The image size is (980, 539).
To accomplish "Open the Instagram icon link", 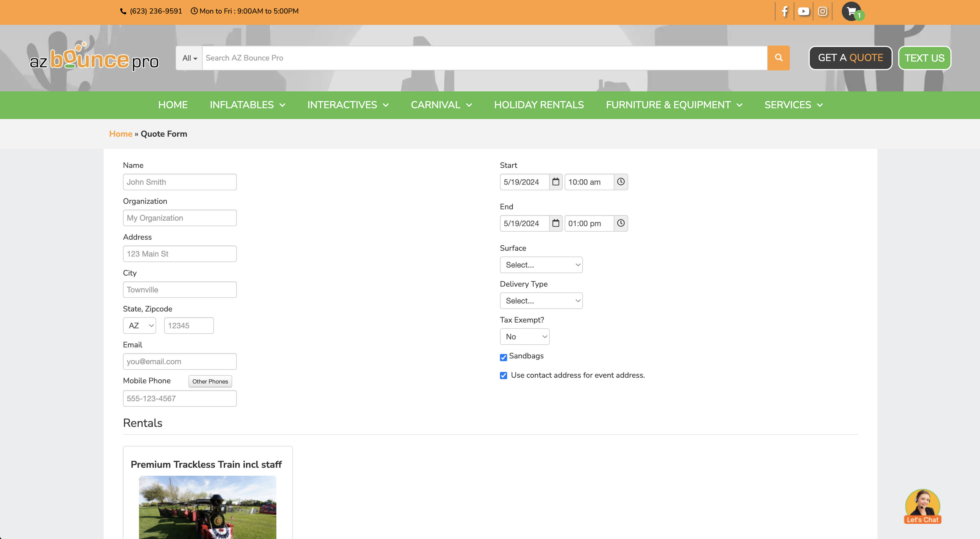I will click(x=822, y=11).
